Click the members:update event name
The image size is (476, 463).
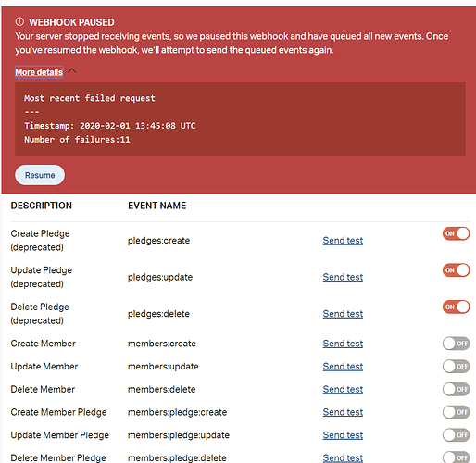163,367
